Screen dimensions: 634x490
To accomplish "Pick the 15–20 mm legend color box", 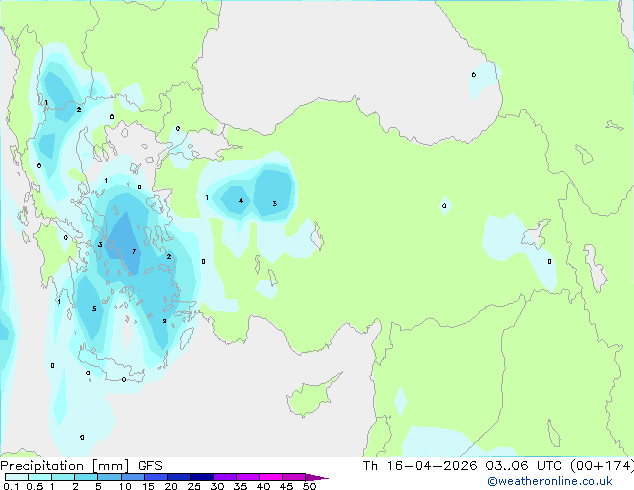I will click(x=156, y=477).
